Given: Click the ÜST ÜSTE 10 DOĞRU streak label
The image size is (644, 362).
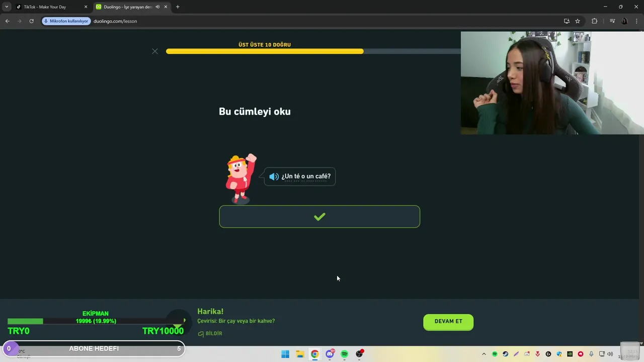Looking at the screenshot, I should (265, 45).
